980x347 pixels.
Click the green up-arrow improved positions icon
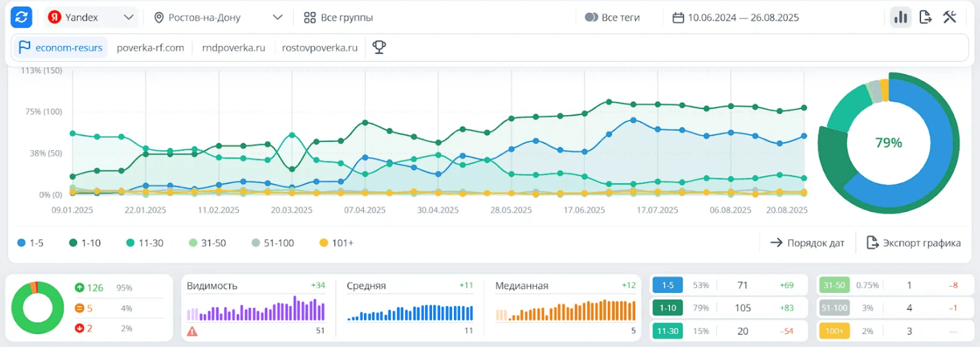click(79, 288)
